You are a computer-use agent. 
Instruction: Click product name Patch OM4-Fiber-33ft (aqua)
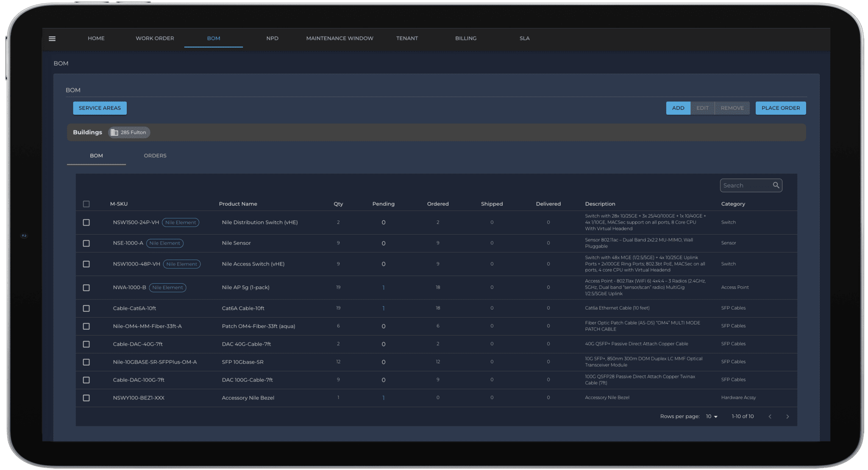coord(259,326)
